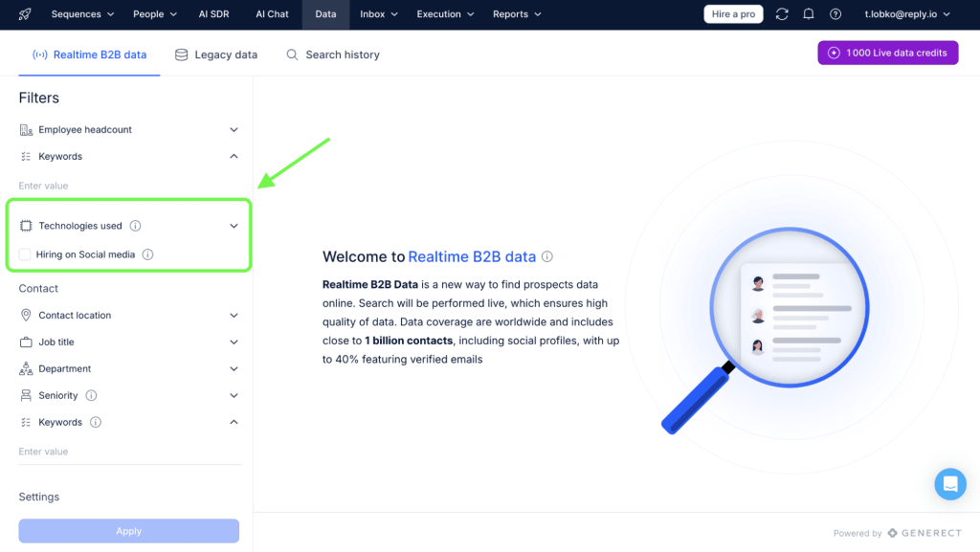Click info icon beside Welcome heading
Screen dimensions: 980x552
click(547, 256)
